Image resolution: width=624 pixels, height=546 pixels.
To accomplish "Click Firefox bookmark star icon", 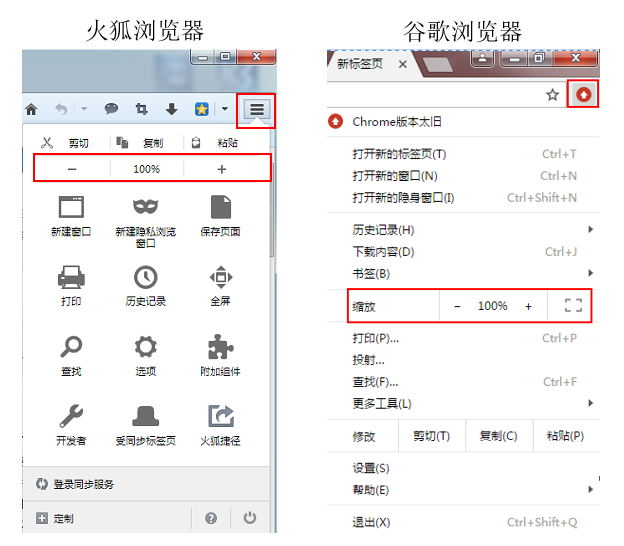I will [x=201, y=109].
